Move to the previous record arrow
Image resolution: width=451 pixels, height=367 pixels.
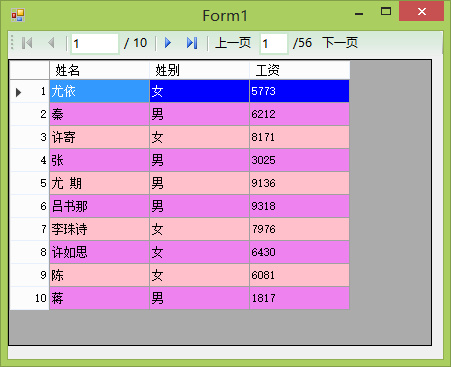click(51, 43)
